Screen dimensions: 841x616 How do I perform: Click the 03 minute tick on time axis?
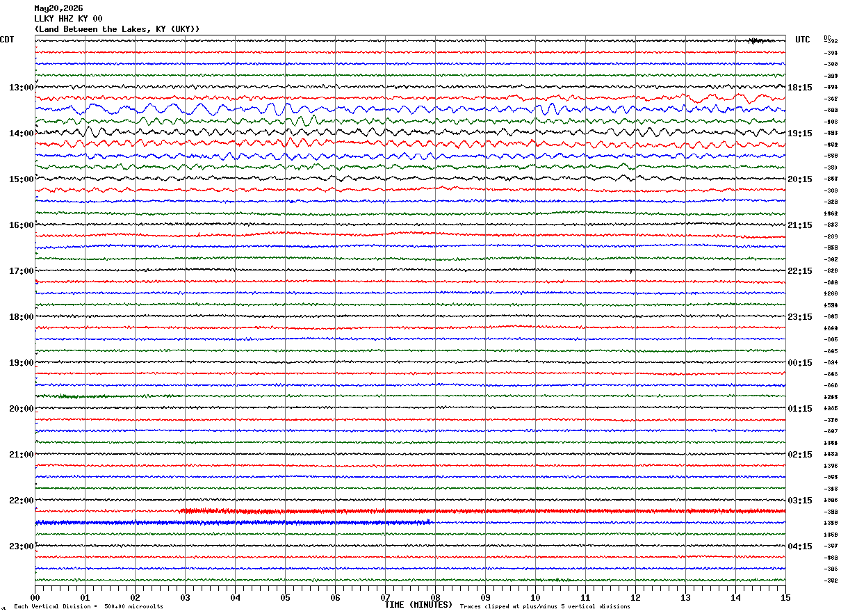[185, 598]
